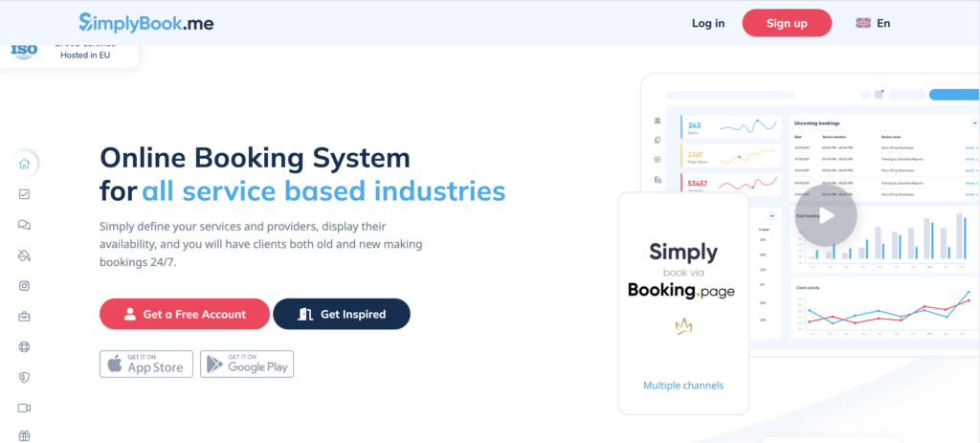Click the 'Hosted in EU' text
The height and width of the screenshot is (443, 980).
(85, 55)
